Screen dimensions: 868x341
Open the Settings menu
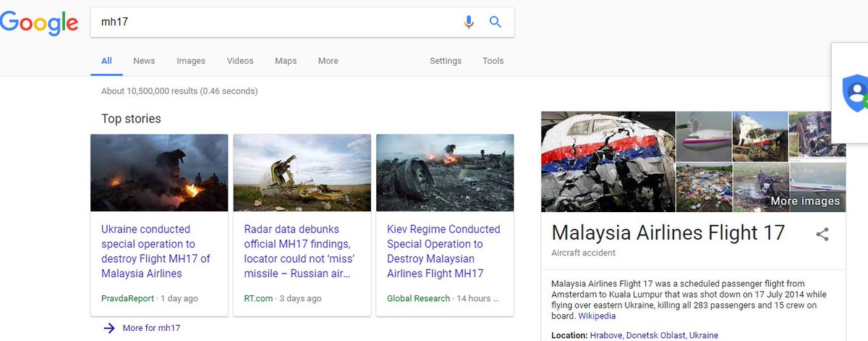click(446, 61)
